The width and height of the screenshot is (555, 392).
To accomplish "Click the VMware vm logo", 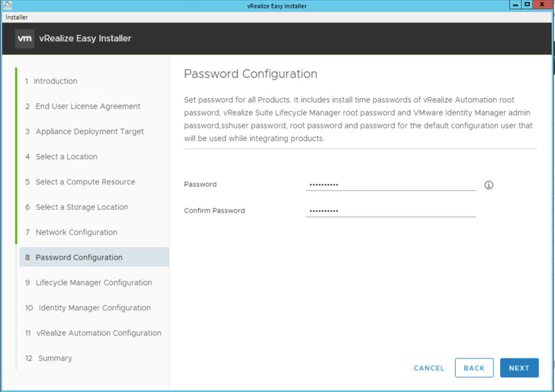I will point(24,38).
